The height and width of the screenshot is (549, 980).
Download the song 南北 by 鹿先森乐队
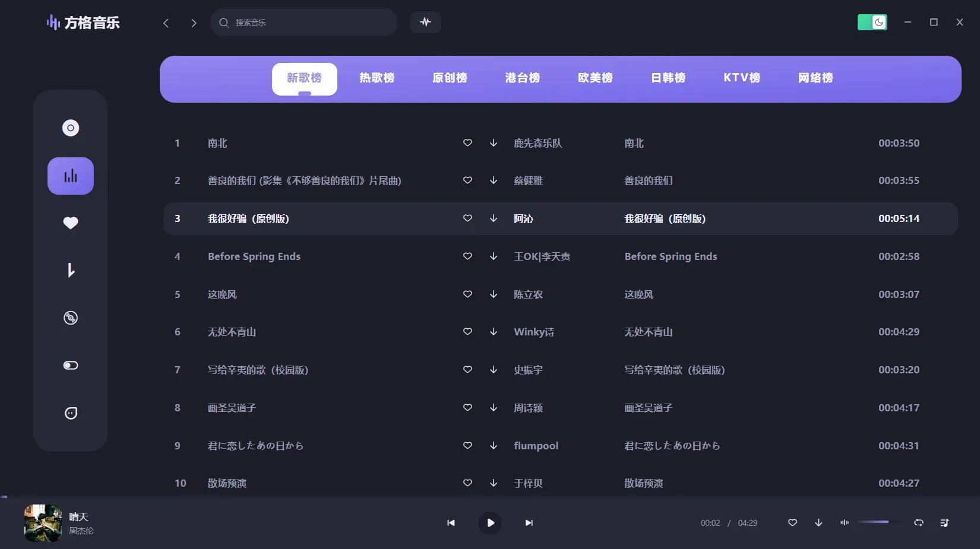[493, 143]
